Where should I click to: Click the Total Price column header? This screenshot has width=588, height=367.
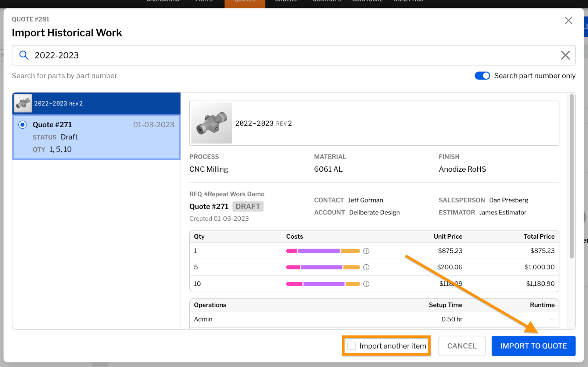click(539, 236)
